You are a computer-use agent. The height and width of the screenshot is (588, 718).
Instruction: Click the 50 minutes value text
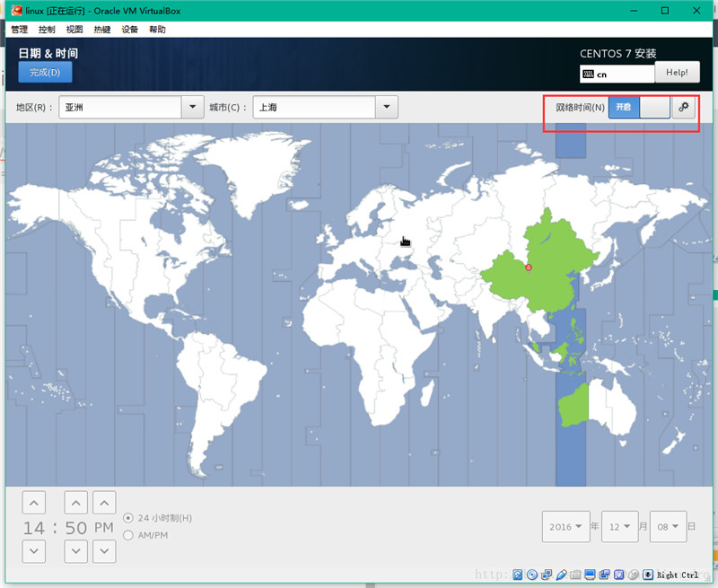coord(76,528)
